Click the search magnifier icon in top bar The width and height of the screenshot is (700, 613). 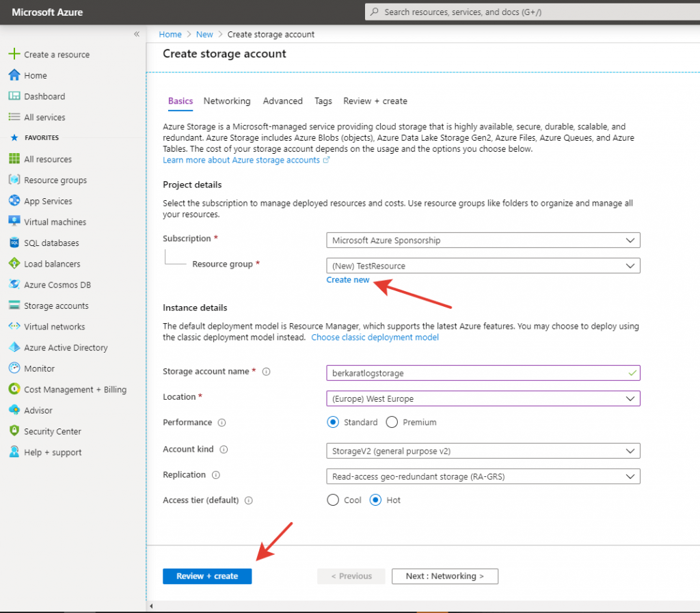(x=375, y=12)
